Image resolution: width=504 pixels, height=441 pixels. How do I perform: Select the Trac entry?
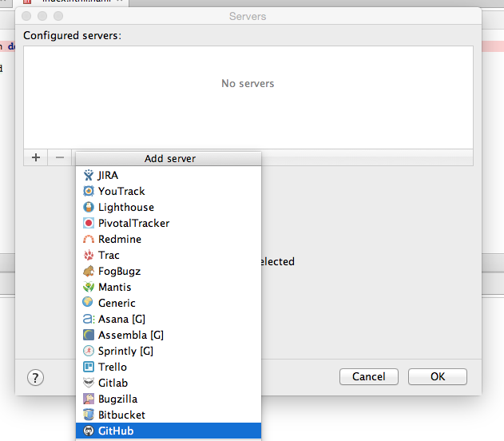pyautogui.click(x=169, y=255)
